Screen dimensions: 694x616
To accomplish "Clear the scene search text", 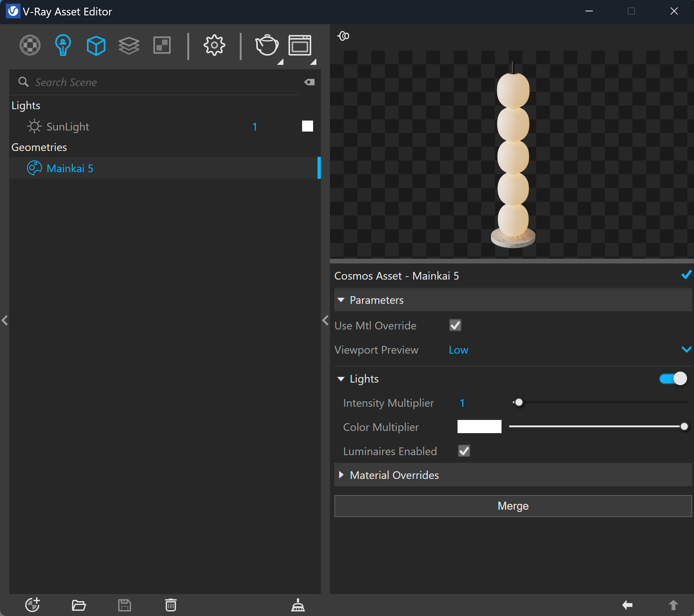I will tap(309, 82).
